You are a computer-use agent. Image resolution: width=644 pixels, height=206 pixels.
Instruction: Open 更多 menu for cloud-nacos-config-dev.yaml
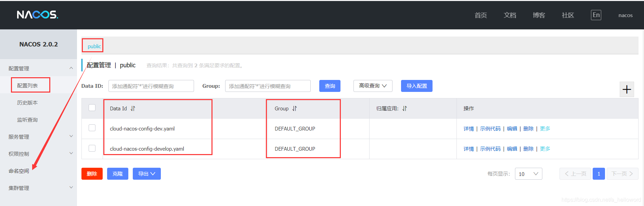(545, 129)
